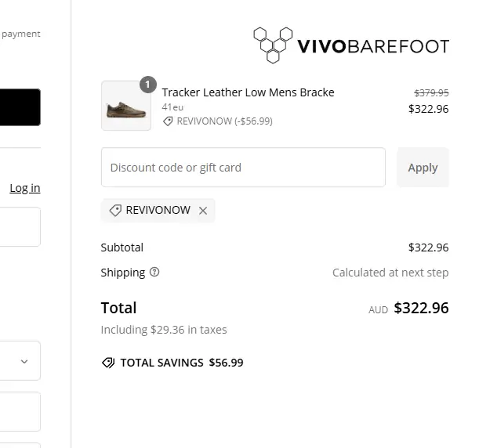The height and width of the screenshot is (448, 479).
Task: Focus the Discount code or gift card field
Action: point(243,168)
